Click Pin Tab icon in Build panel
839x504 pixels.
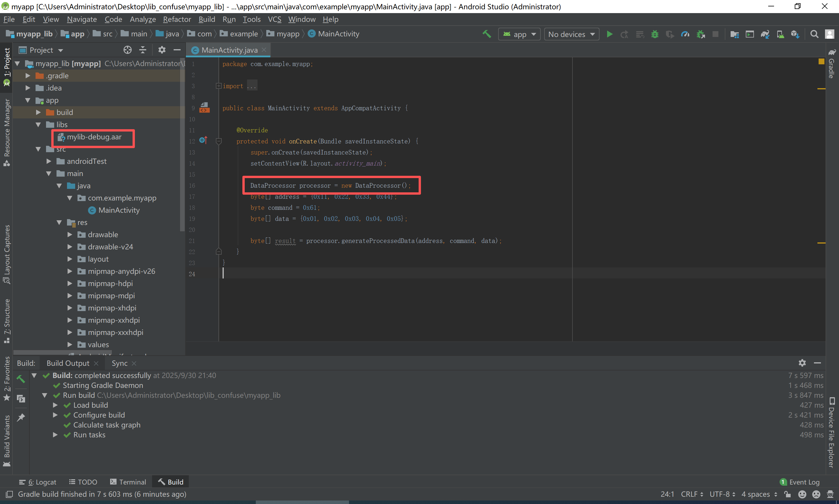click(x=21, y=417)
